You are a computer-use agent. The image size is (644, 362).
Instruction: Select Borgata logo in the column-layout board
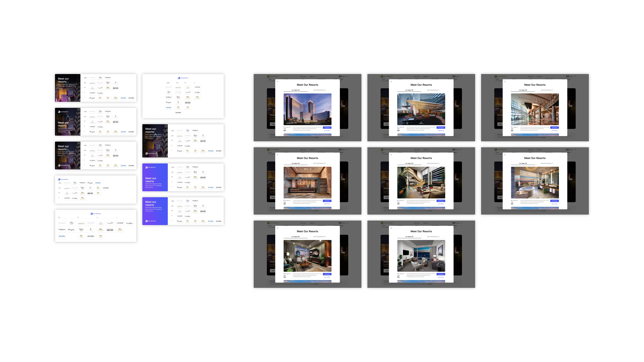point(169,102)
